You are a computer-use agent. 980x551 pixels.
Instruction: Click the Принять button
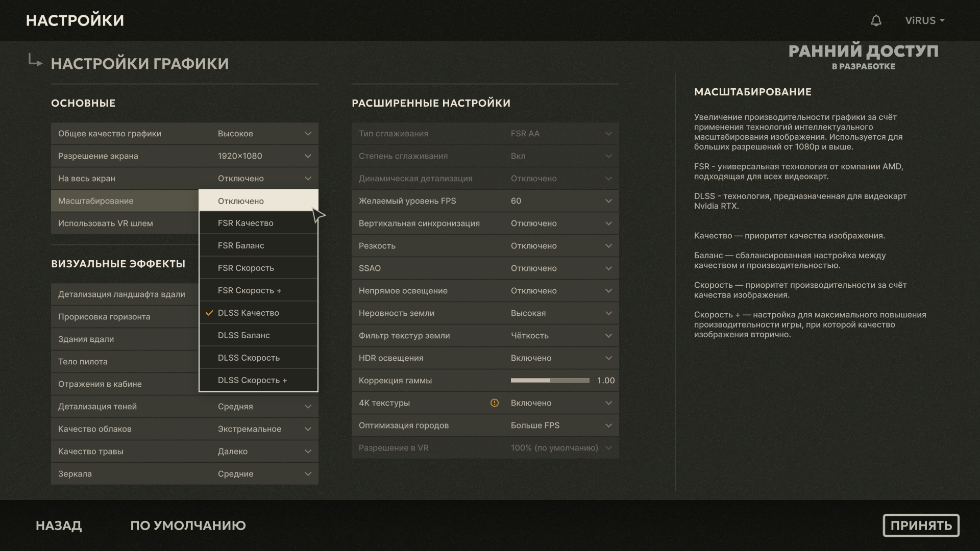[921, 525]
